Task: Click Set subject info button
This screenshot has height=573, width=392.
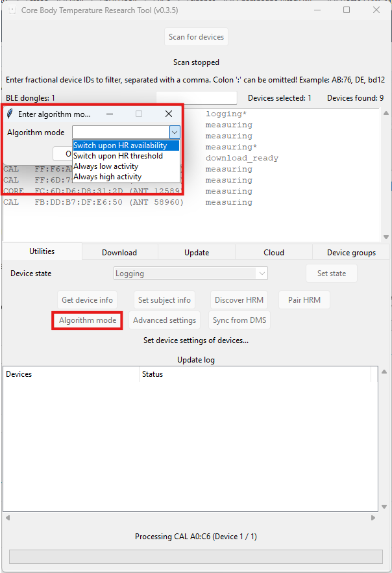Action: tap(164, 300)
